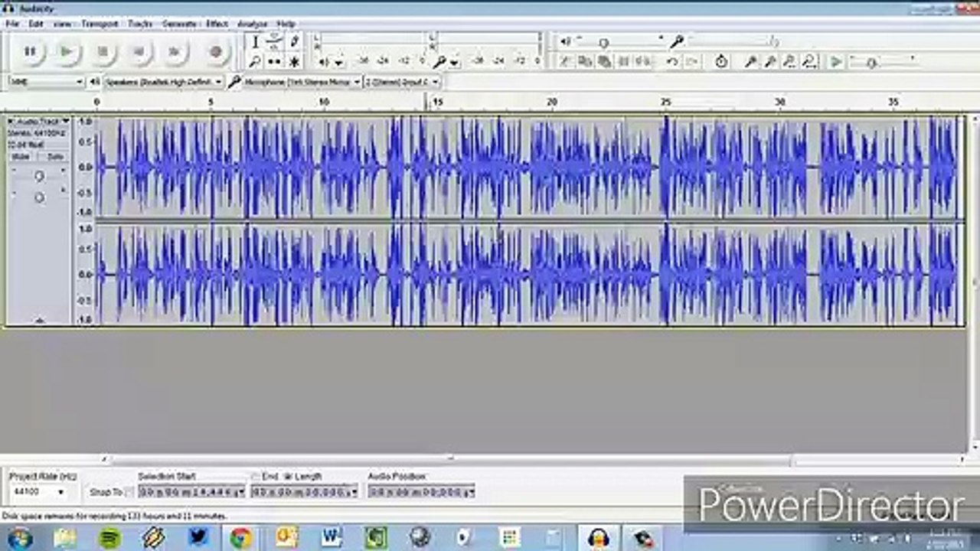Click the Zoom Out magnifier icon
This screenshot has height=551, width=980.
(x=770, y=61)
